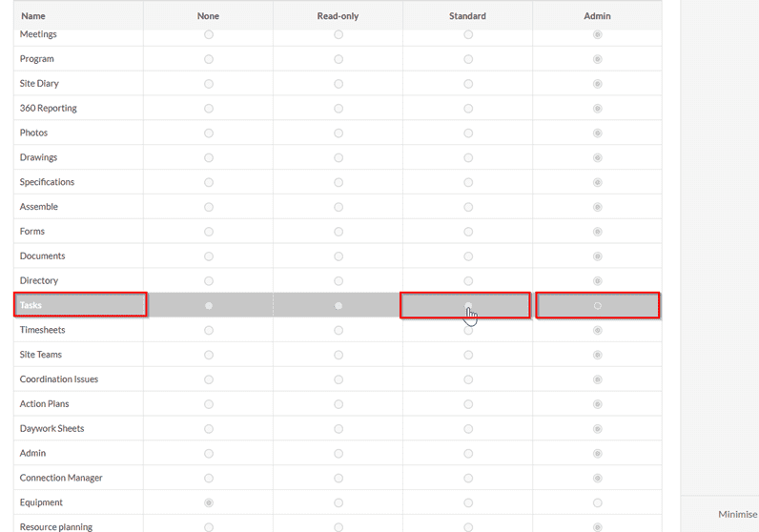Set Connection Manager to Admin
Viewport: 759px width, 532px height.
[597, 478]
